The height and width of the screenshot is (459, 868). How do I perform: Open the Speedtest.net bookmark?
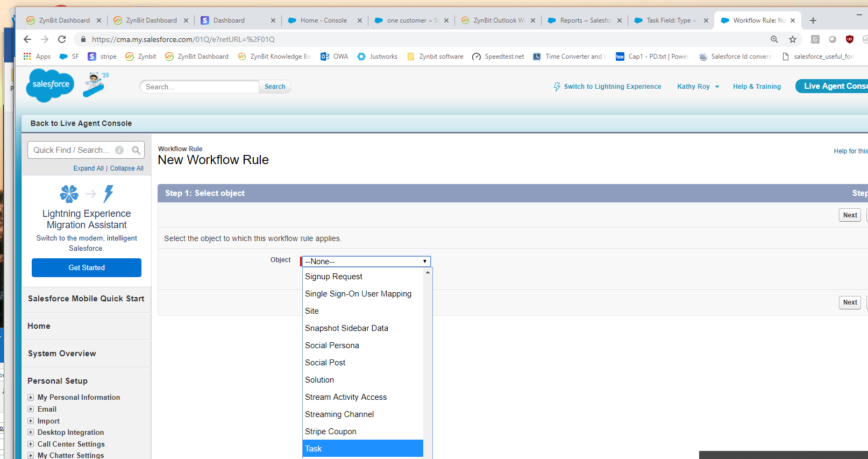click(498, 57)
